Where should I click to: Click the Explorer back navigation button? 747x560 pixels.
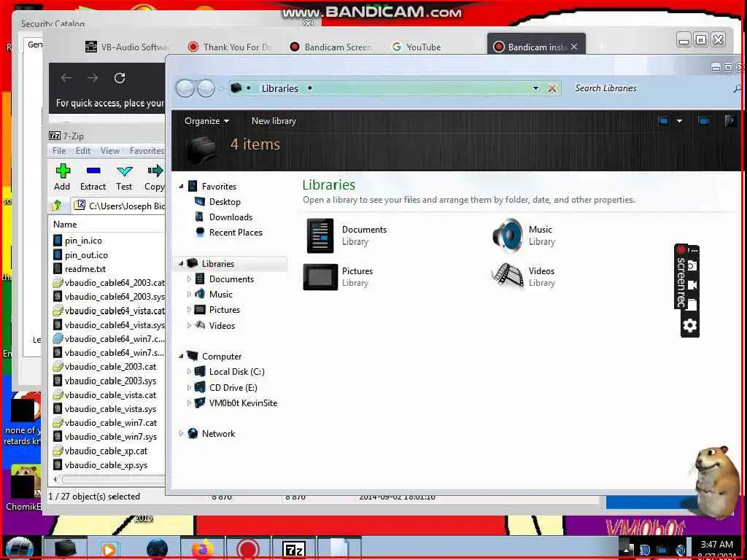pyautogui.click(x=185, y=88)
